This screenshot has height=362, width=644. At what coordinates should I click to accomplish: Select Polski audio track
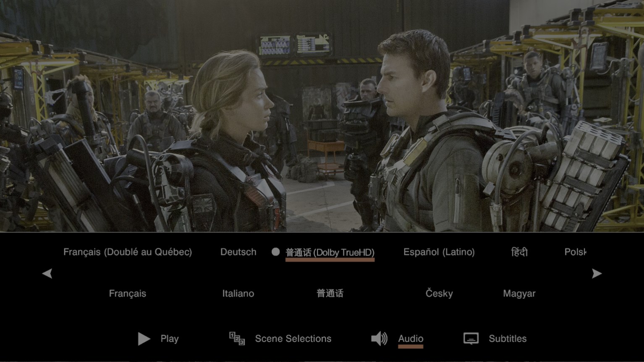pos(575,252)
